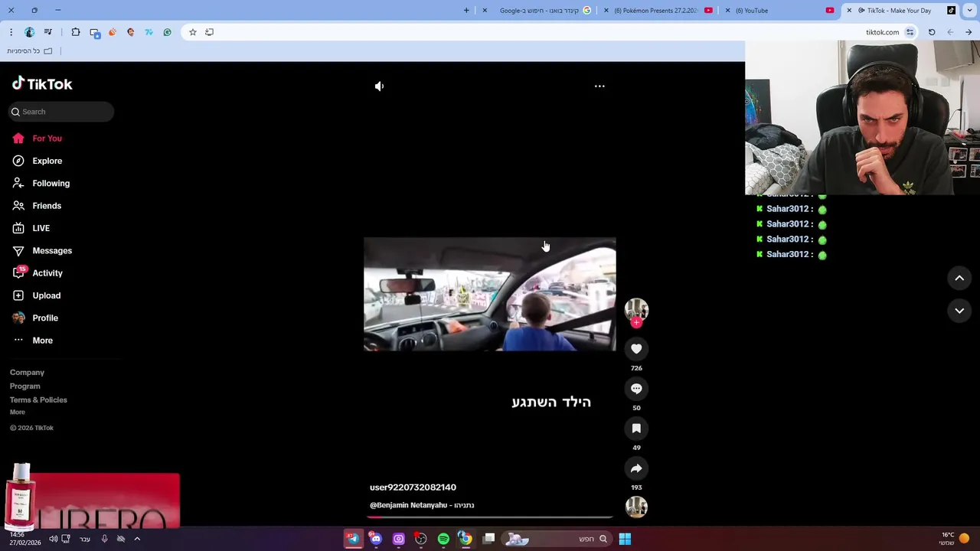Follow the creator via the red plus badge
Screen dimensions: 980x551
pos(636,322)
